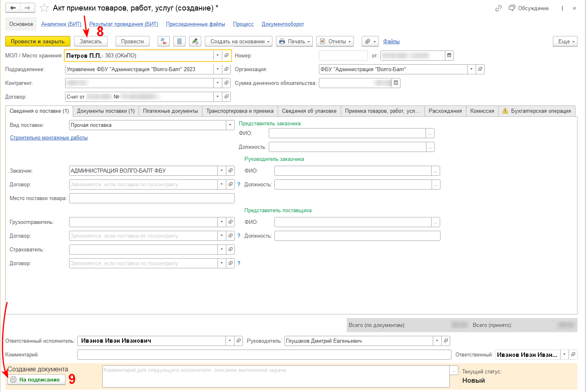This screenshot has width=586, height=392.
Task: Click into the Место поставки товара field
Action: click(152, 198)
